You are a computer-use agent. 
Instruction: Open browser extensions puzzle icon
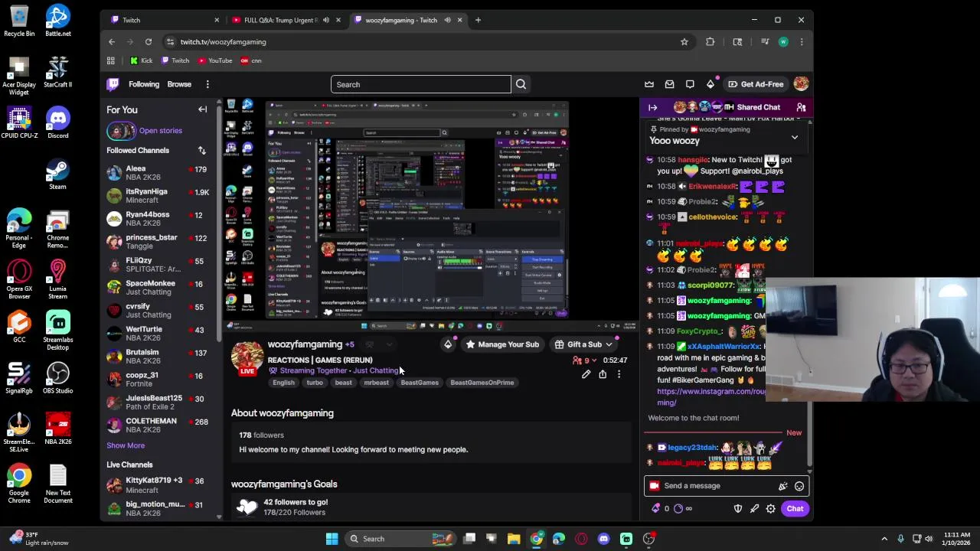coord(710,42)
